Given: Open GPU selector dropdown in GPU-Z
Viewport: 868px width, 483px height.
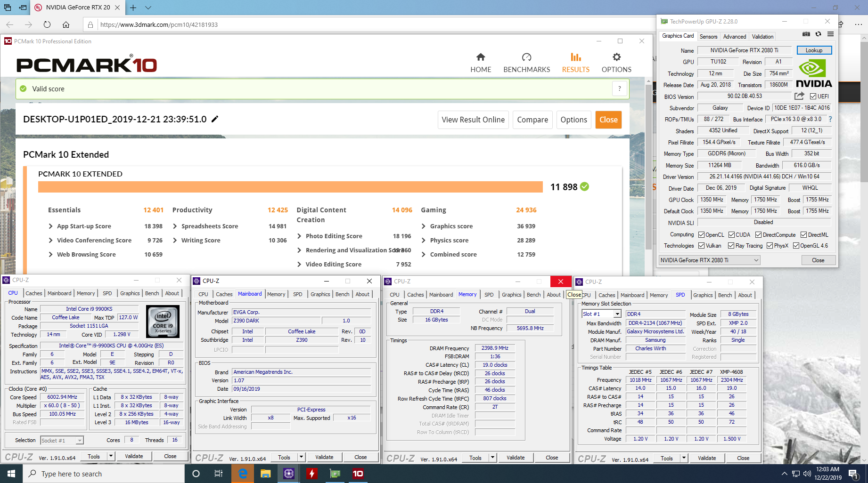Looking at the screenshot, I should tap(709, 260).
